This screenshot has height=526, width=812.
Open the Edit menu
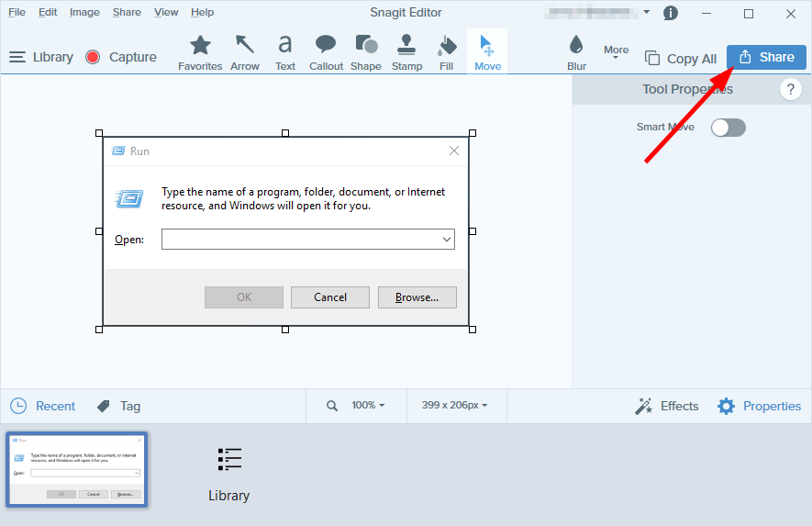(x=48, y=12)
